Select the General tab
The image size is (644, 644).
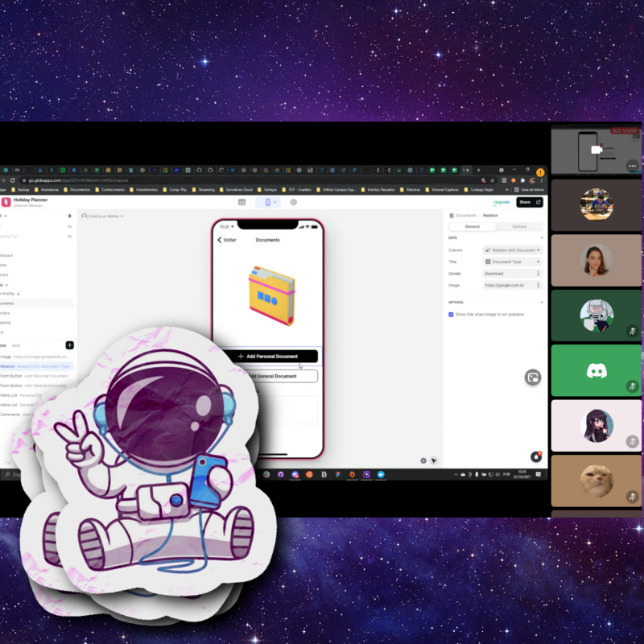pos(472,226)
